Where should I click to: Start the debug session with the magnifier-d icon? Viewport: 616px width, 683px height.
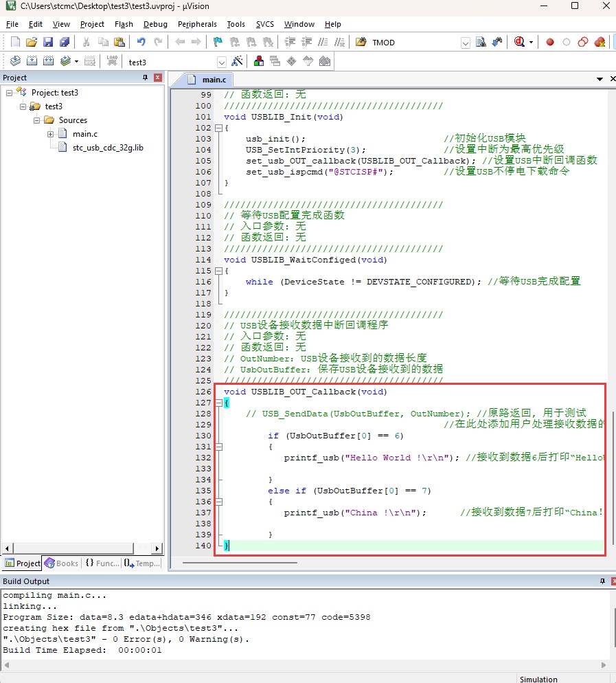pos(519,42)
